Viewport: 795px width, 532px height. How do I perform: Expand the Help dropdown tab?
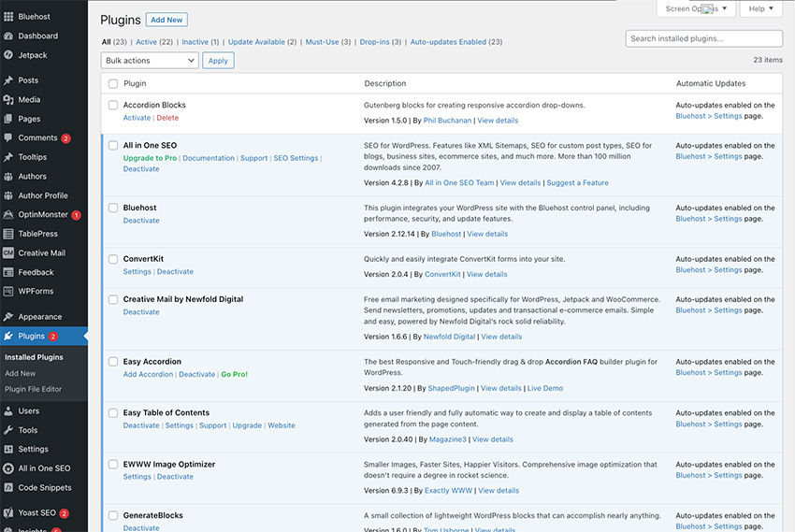[x=760, y=9]
